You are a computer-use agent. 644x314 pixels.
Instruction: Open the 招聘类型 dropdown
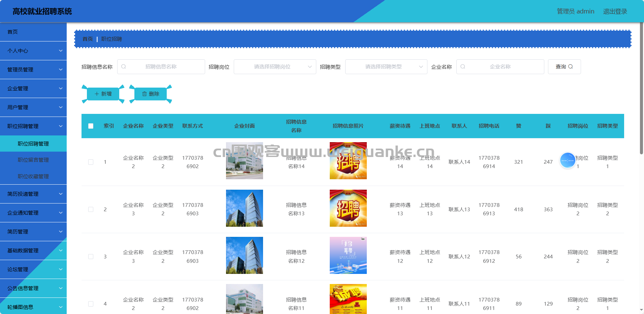point(386,67)
